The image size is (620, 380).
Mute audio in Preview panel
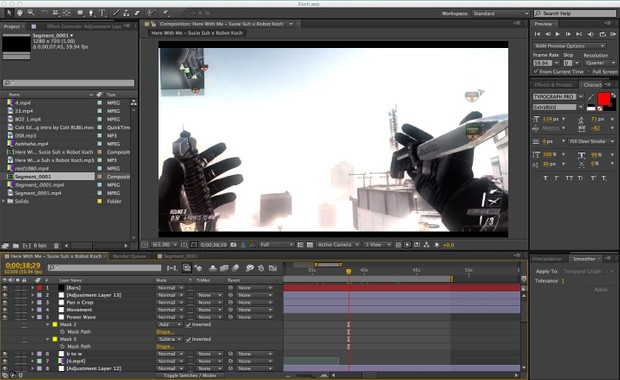tap(591, 34)
